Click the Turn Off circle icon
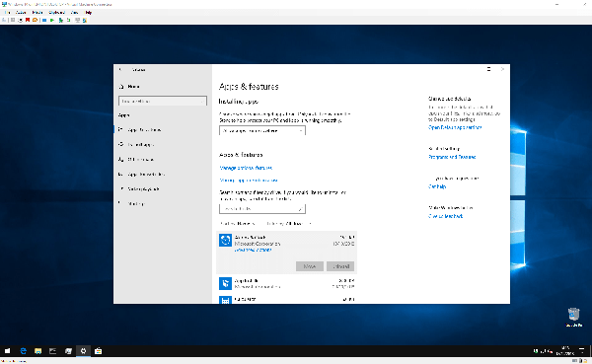592x364 pixels. pyautogui.click(x=21, y=20)
